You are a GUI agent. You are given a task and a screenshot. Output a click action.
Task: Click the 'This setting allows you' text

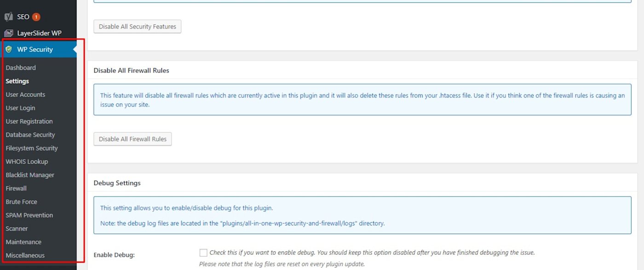click(x=187, y=208)
